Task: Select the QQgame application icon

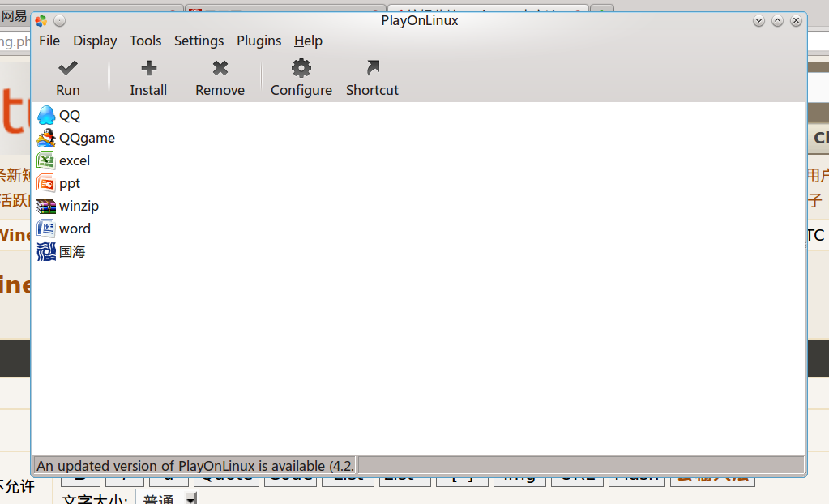Action: click(x=46, y=138)
